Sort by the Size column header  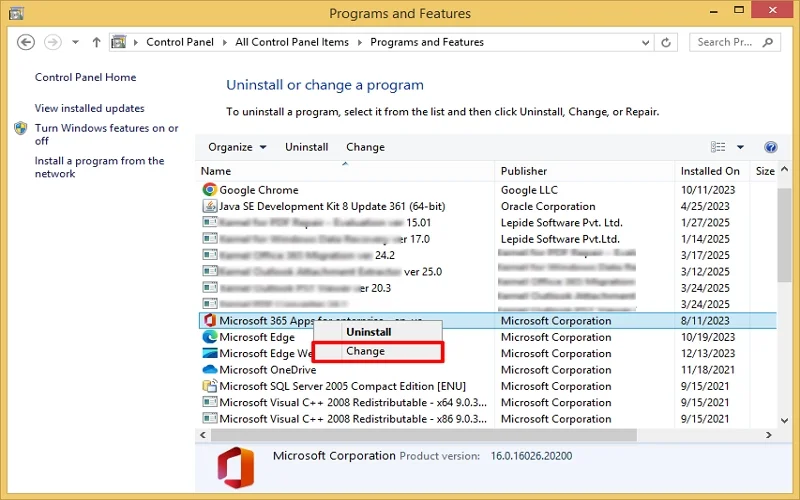[x=764, y=171]
